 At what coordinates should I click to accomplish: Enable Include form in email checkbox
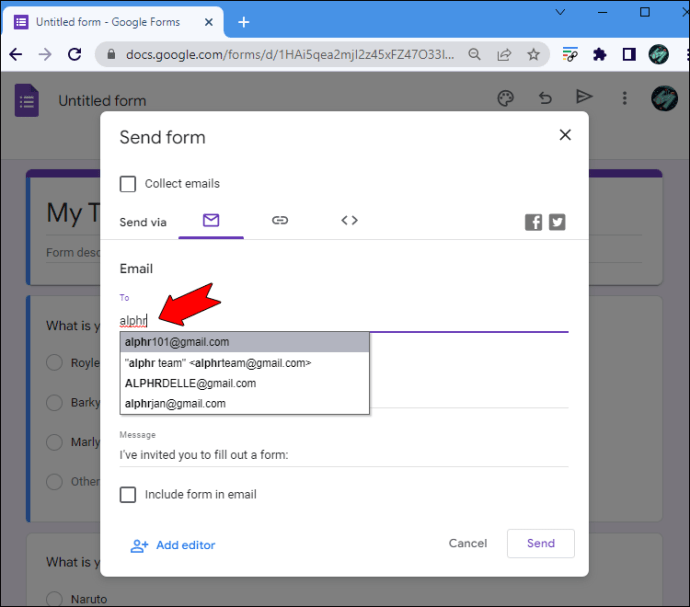pyautogui.click(x=128, y=495)
